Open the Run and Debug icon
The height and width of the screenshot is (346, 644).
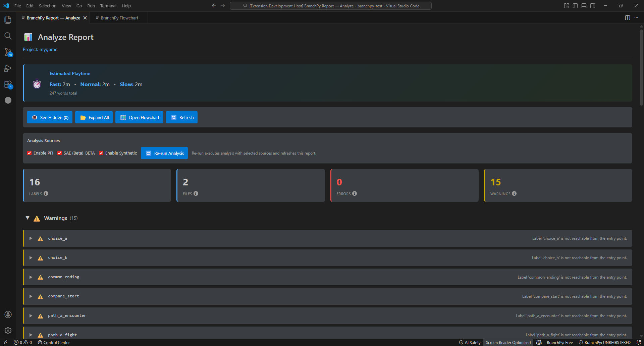[x=8, y=69]
